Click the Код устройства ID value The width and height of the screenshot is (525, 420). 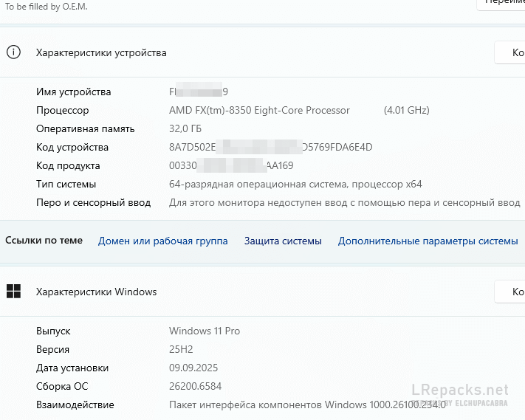coord(270,148)
